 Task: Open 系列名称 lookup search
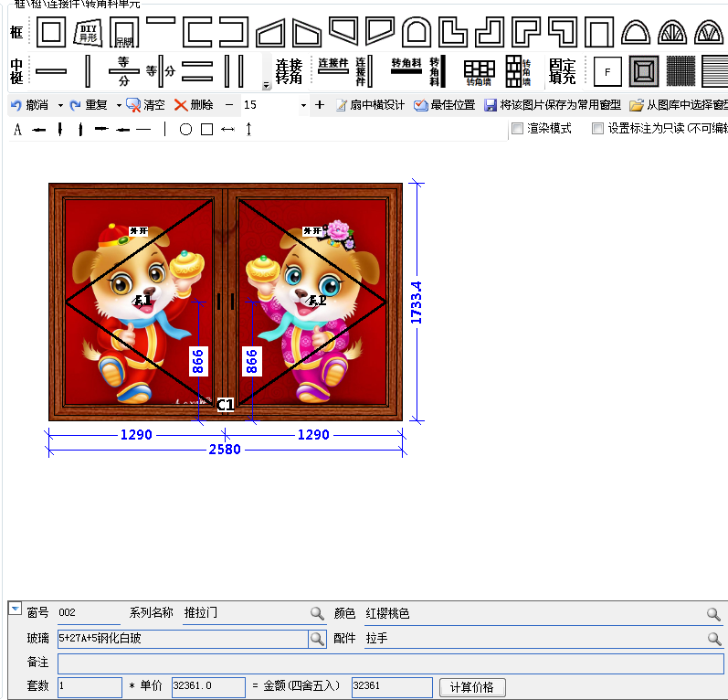click(317, 613)
